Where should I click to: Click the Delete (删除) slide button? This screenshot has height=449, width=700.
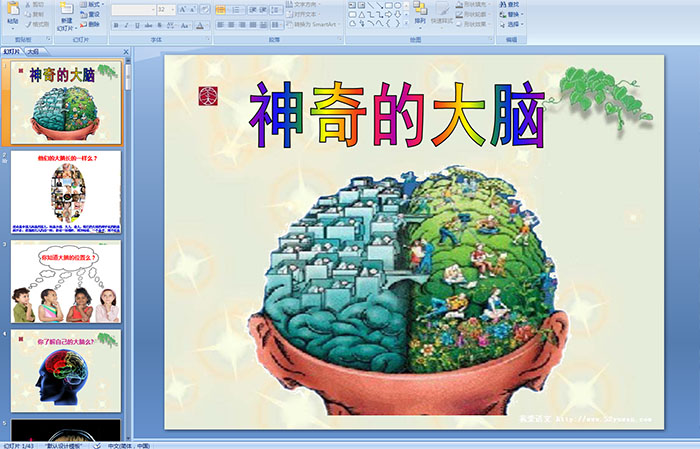pyautogui.click(x=90, y=24)
